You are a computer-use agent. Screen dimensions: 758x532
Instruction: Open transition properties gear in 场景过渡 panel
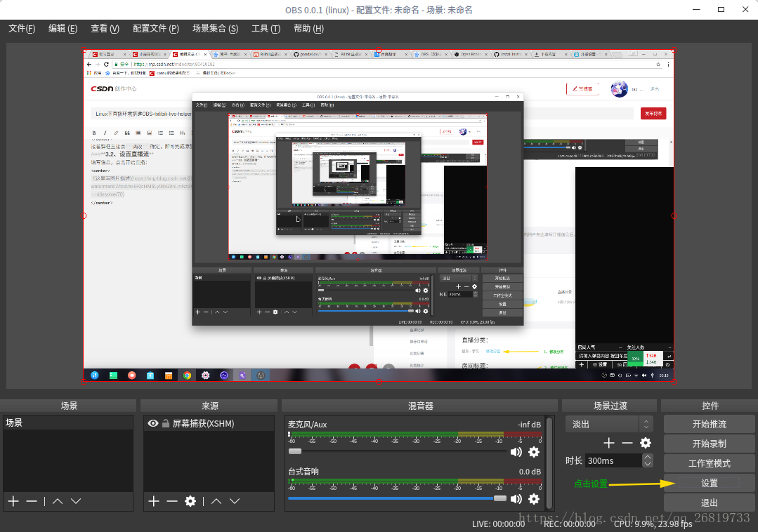tap(645, 443)
